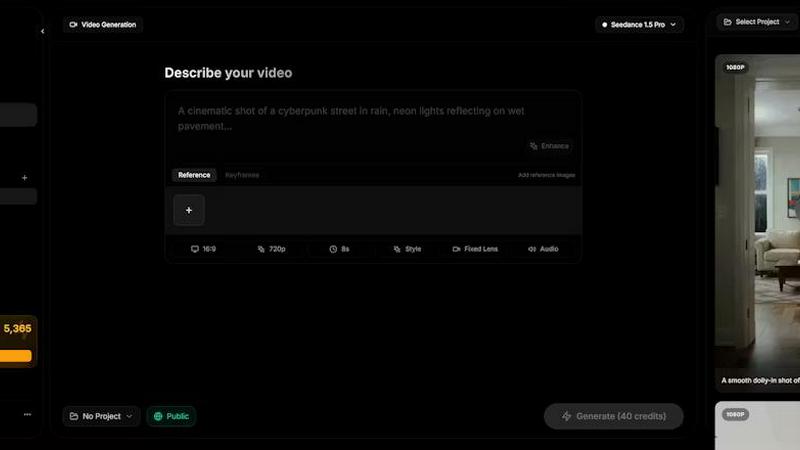Open the 8s duration setting
The image size is (800, 450).
pos(339,249)
